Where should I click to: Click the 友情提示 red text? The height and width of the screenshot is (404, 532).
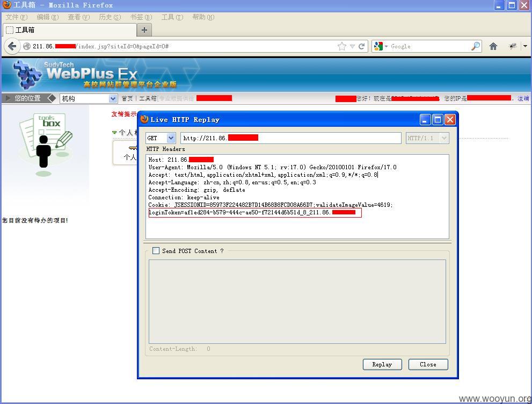click(124, 114)
